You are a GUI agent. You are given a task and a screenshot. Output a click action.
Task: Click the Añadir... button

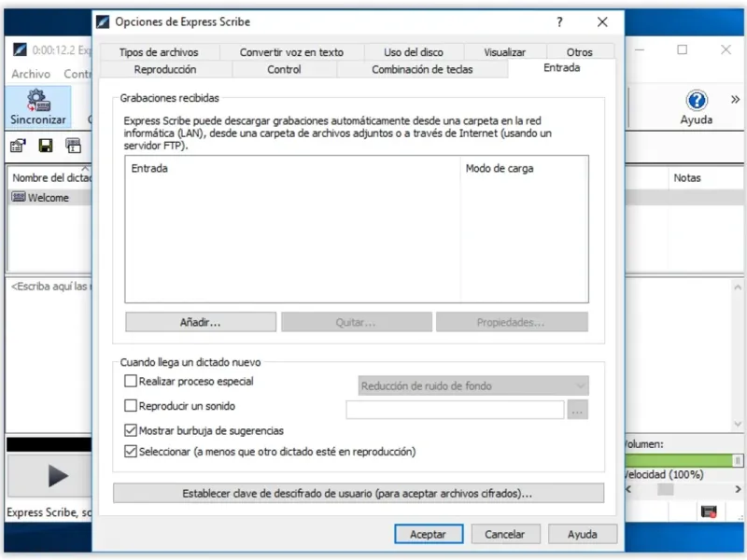point(201,322)
